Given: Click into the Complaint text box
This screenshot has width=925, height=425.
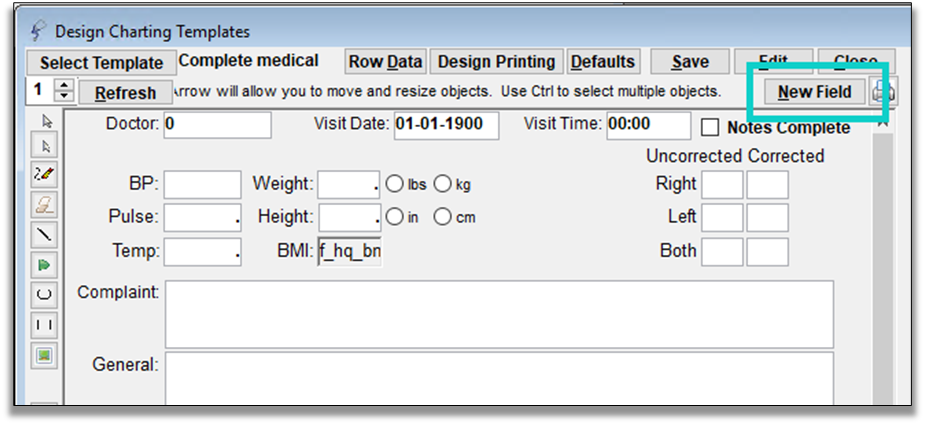Looking at the screenshot, I should pos(498,314).
